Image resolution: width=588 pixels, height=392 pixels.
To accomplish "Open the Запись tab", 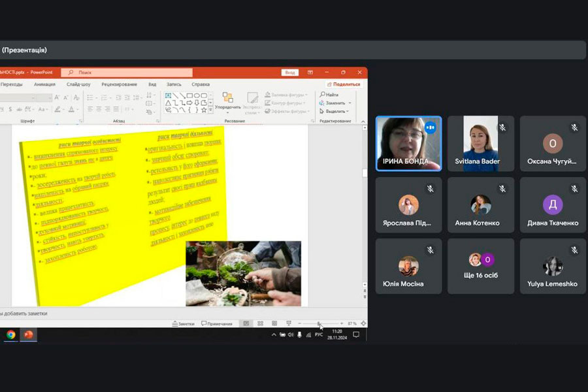I will [174, 84].
